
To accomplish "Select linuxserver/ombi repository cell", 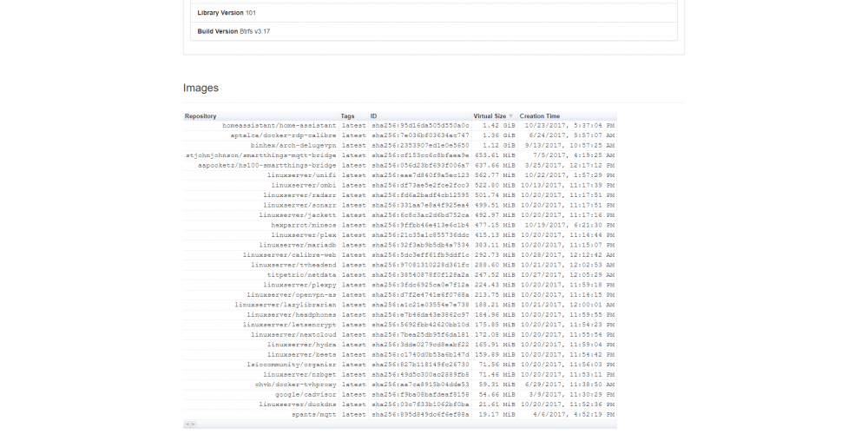I will pos(303,186).
